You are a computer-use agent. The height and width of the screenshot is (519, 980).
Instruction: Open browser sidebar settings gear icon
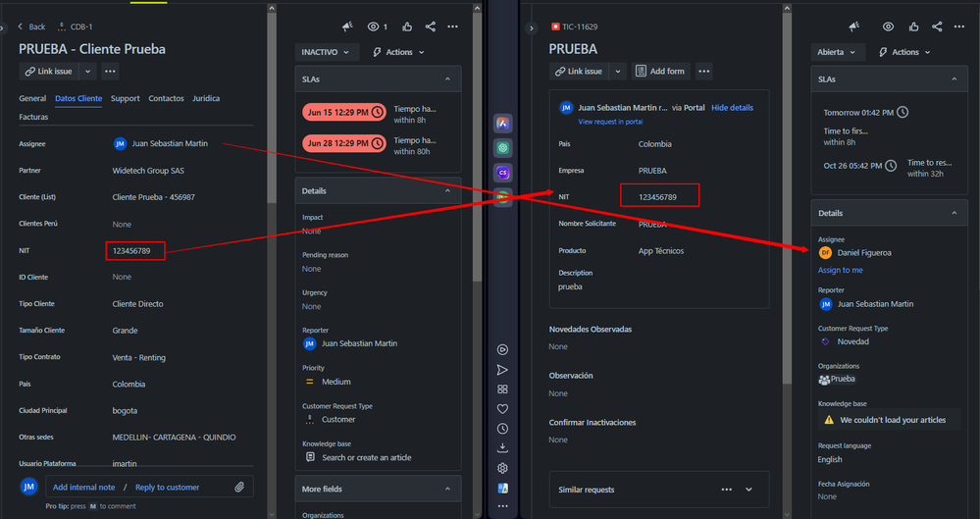(502, 468)
